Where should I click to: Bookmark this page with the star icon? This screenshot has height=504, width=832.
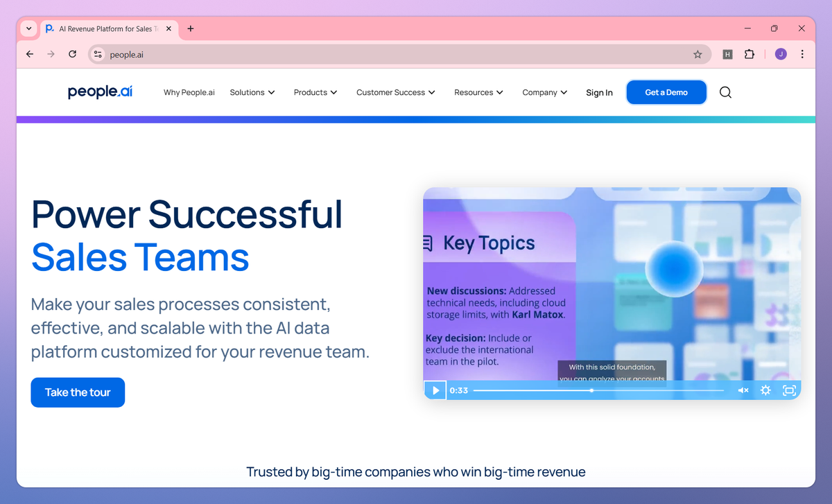point(697,54)
